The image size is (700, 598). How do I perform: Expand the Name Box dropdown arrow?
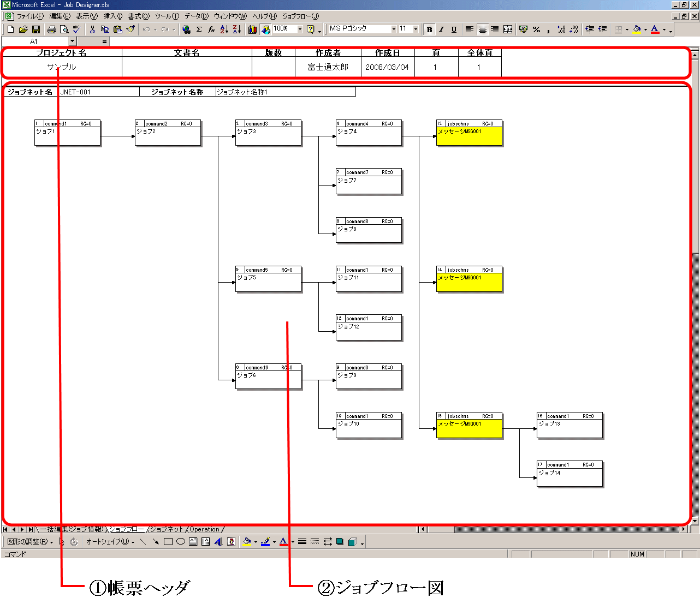pyautogui.click(x=72, y=41)
